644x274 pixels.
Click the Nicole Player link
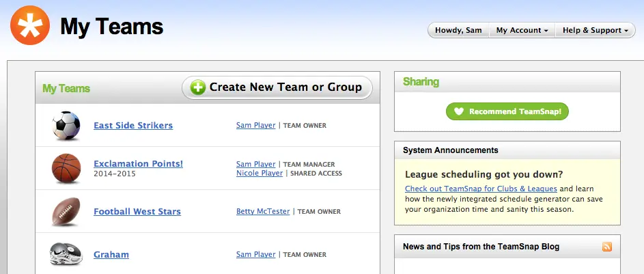point(260,173)
